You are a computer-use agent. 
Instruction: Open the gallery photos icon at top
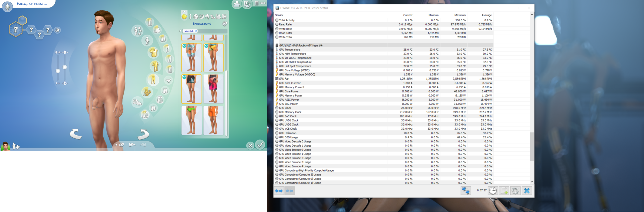click(x=247, y=4)
